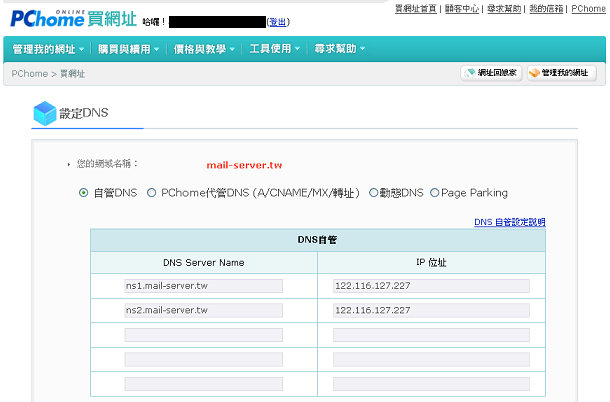Open the 我的信箱 top link
This screenshot has width=610, height=402.
click(546, 9)
